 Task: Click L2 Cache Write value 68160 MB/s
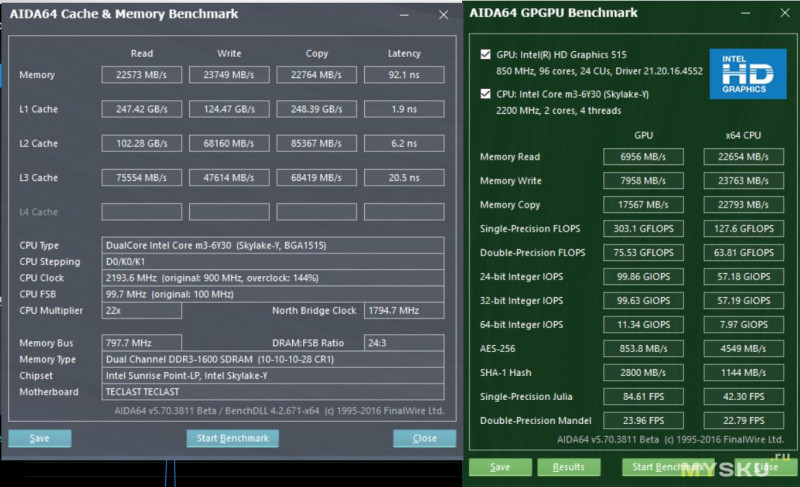tap(229, 143)
